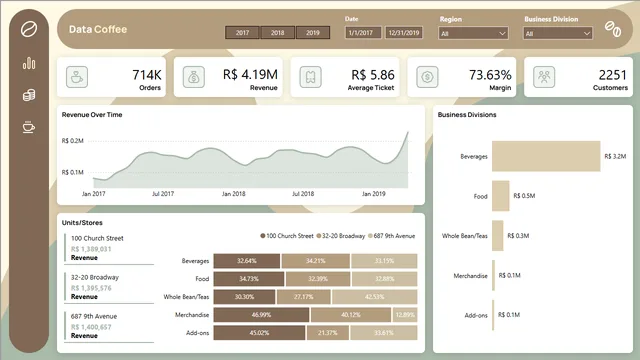Click the Add-ons 21.37% segment

(x=328, y=333)
